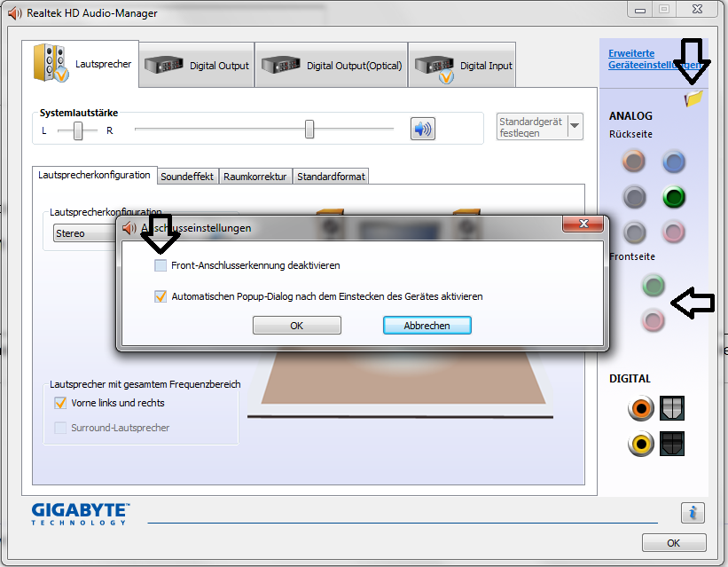The width and height of the screenshot is (728, 567).
Task: Select the Lautsprecherkonfiguration tab
Action: click(94, 175)
